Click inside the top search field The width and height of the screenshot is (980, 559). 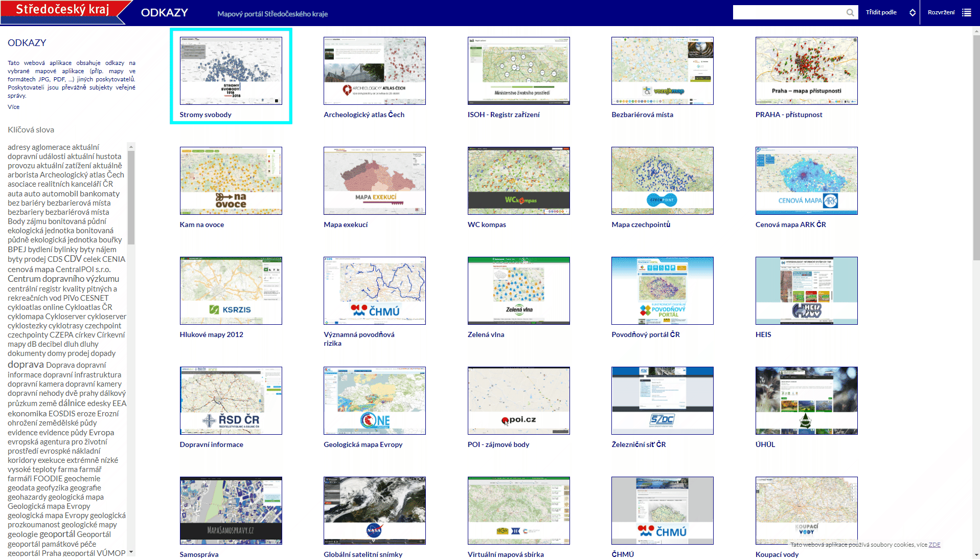pyautogui.click(x=789, y=12)
